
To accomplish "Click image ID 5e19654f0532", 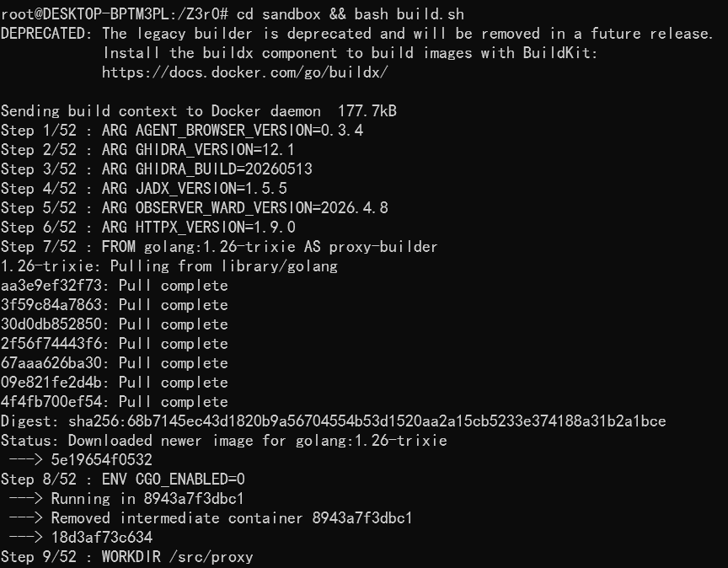I will tap(102, 460).
